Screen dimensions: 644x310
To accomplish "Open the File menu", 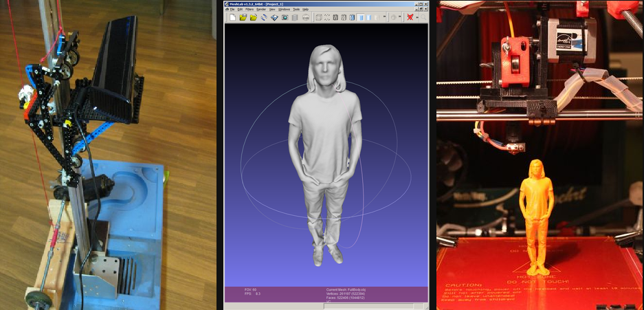I will coord(231,9).
